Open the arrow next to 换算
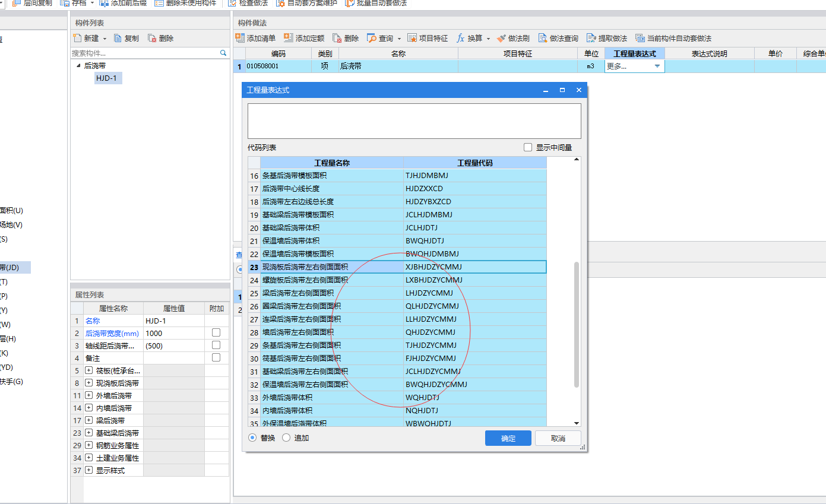Image resolution: width=826 pixels, height=504 pixels. click(488, 39)
